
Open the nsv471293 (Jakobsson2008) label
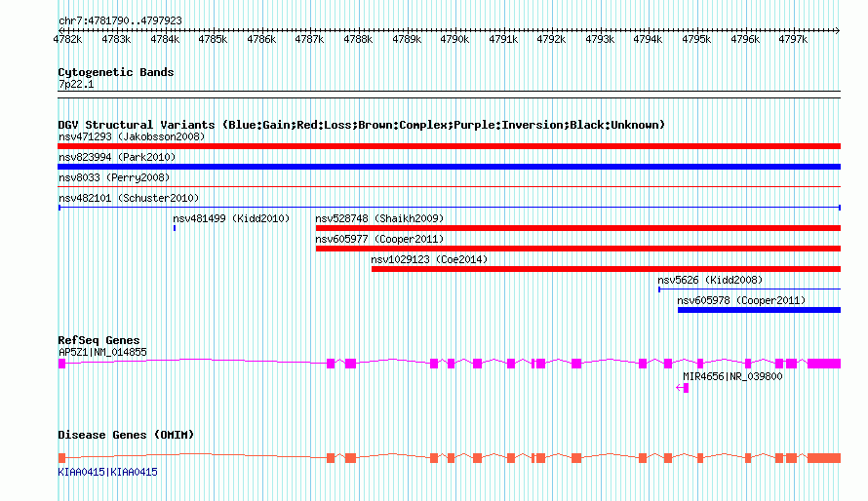[x=132, y=136]
